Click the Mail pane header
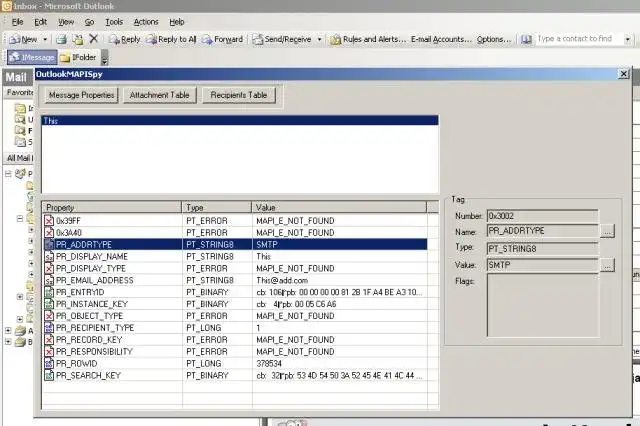Viewport: 640px width, 426px height. (18, 77)
